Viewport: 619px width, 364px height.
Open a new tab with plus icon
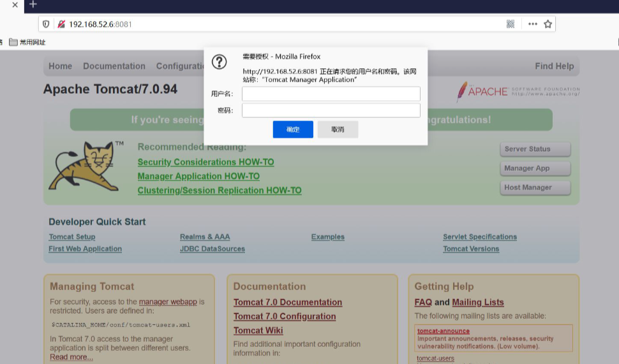point(33,4)
